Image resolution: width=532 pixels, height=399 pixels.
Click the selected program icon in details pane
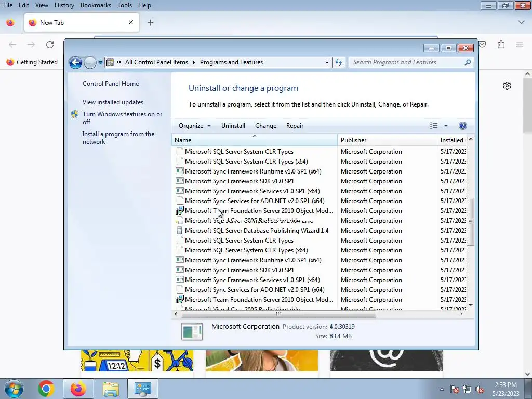click(x=192, y=331)
